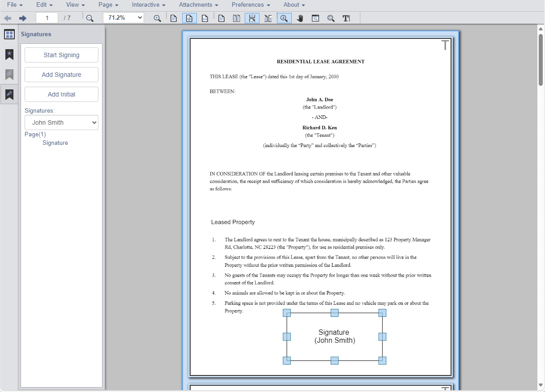545x392 pixels.
Task: Open the Edit menu
Action: 44,4
